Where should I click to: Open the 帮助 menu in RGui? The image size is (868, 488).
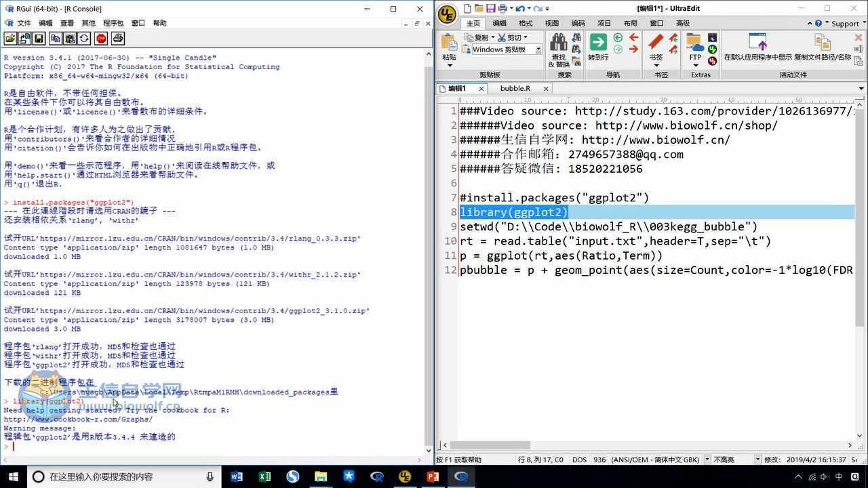159,23
